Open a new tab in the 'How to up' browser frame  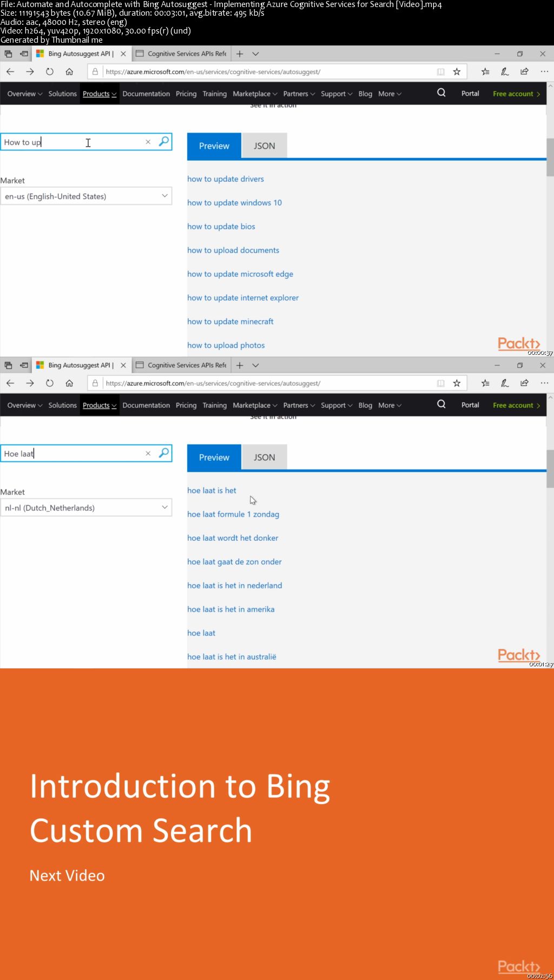(240, 54)
